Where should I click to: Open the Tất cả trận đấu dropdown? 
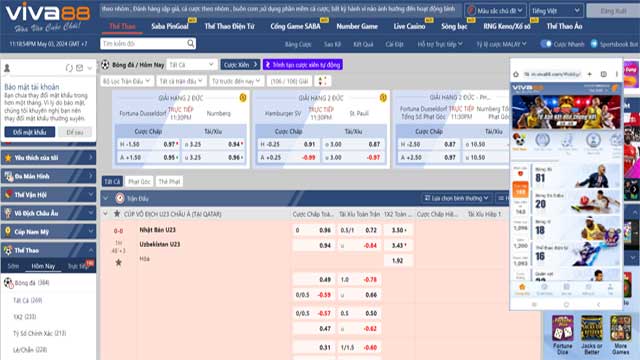(x=181, y=81)
